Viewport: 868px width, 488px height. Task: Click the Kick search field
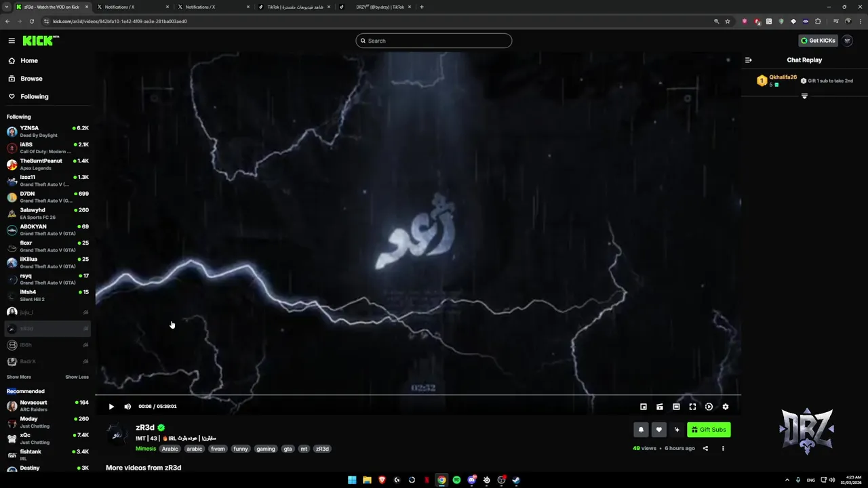pos(433,41)
